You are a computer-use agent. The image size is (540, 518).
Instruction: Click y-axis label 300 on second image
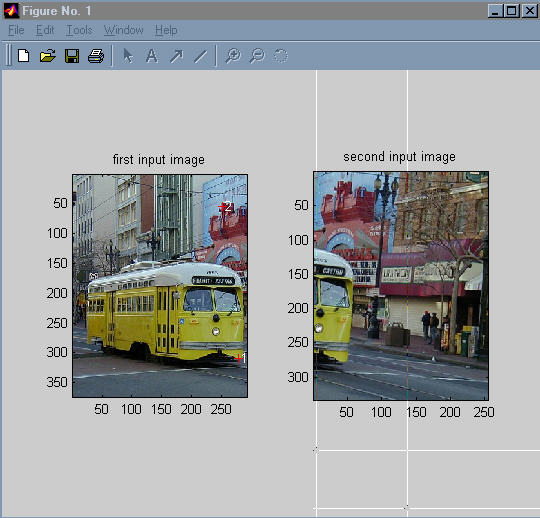298,377
